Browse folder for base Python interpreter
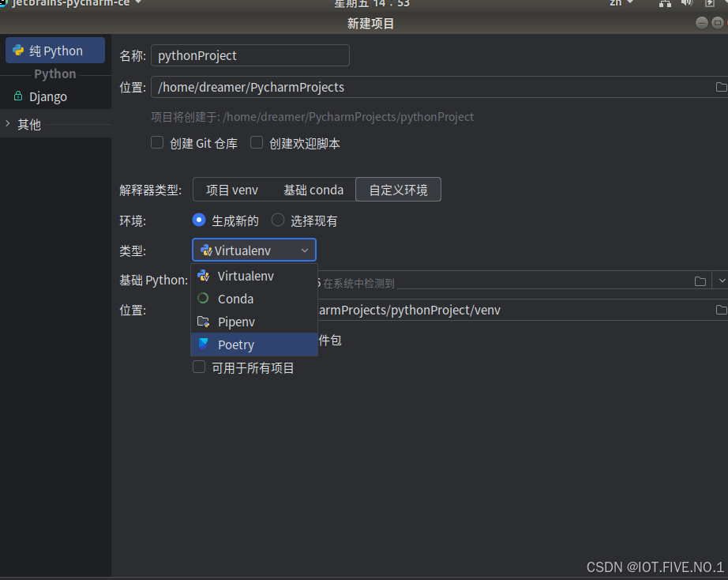This screenshot has height=580, width=728. (x=700, y=281)
